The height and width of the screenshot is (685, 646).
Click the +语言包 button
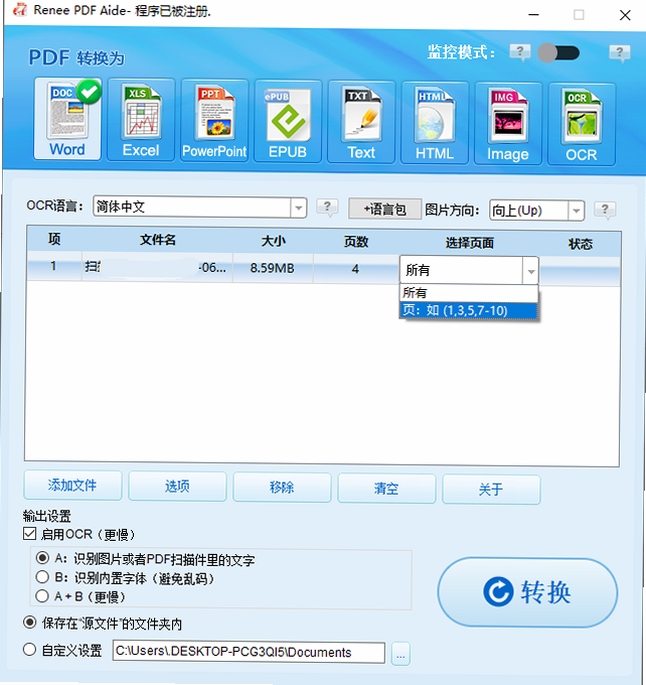tap(385, 209)
